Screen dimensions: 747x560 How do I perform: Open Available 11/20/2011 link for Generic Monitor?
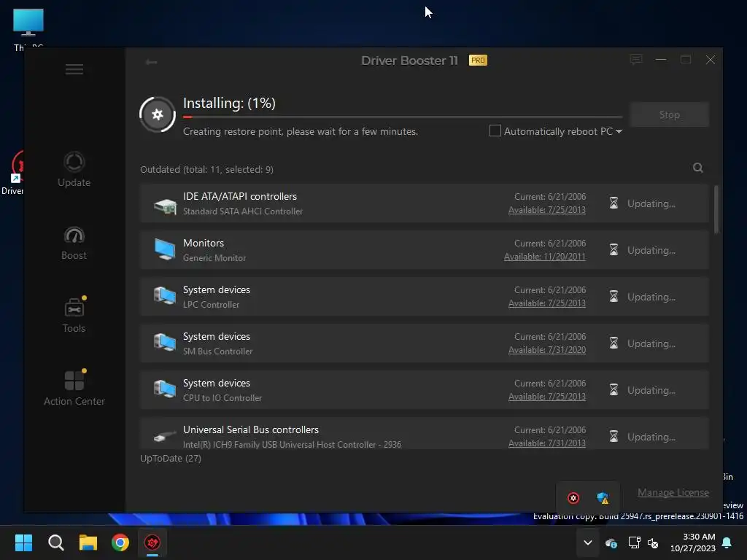[x=544, y=257]
